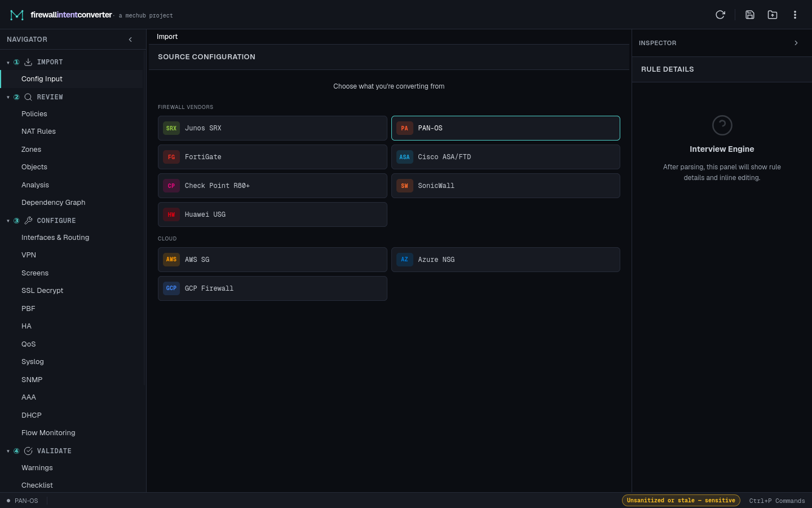Viewport: 812px width, 508px height.
Task: Open the three-dot more options menu
Action: tap(795, 15)
